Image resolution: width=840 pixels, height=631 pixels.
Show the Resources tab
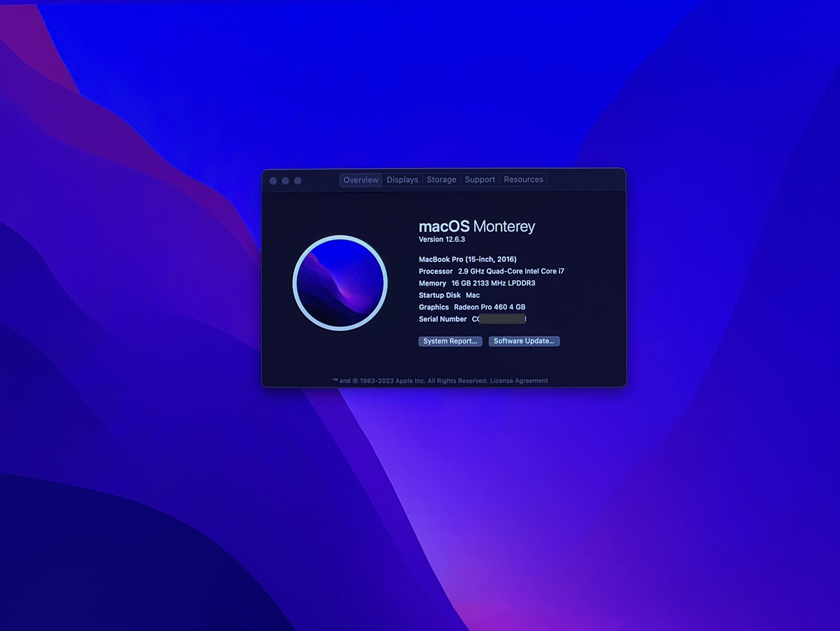tap(523, 180)
